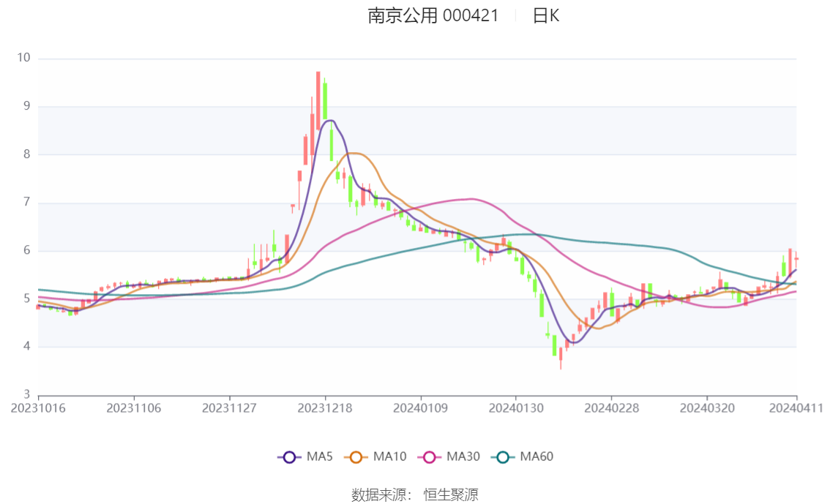Screen dimensions: 830x504
Task: Click x-axis date label 20240320
Action: [707, 408]
